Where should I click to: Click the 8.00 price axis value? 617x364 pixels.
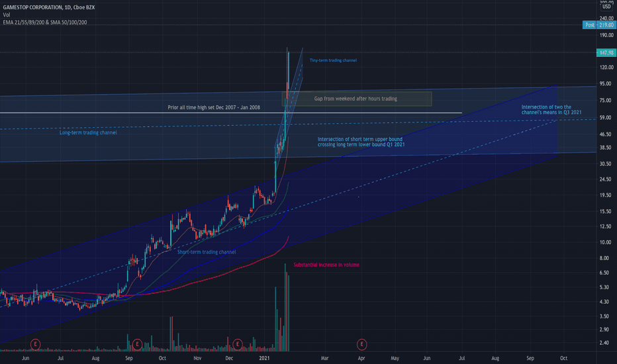point(604,258)
